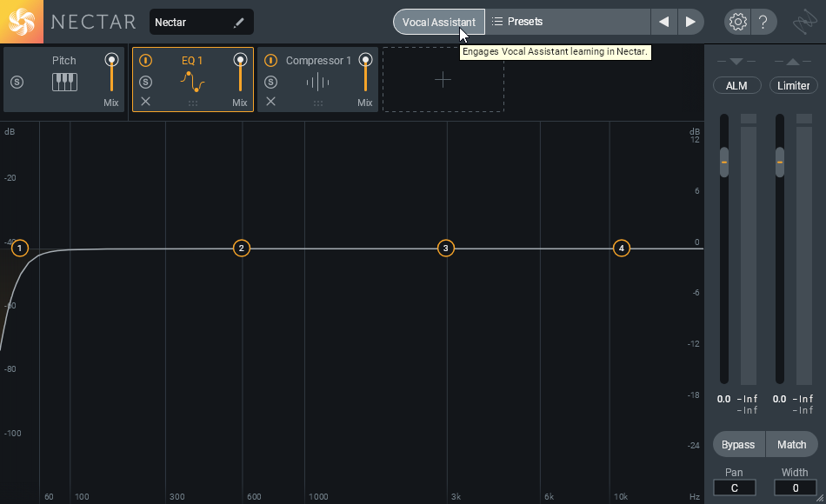Viewport: 826px width, 504px height.
Task: Click the Compressor 1 module title
Action: (x=318, y=61)
